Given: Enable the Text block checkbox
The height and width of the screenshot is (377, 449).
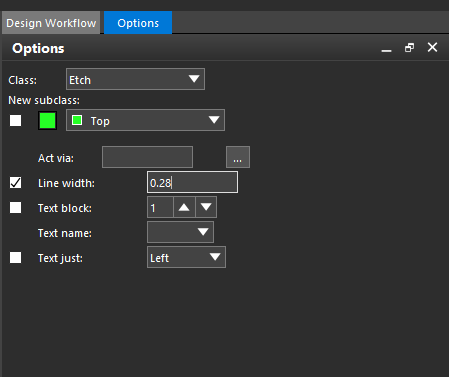Looking at the screenshot, I should pos(15,208).
